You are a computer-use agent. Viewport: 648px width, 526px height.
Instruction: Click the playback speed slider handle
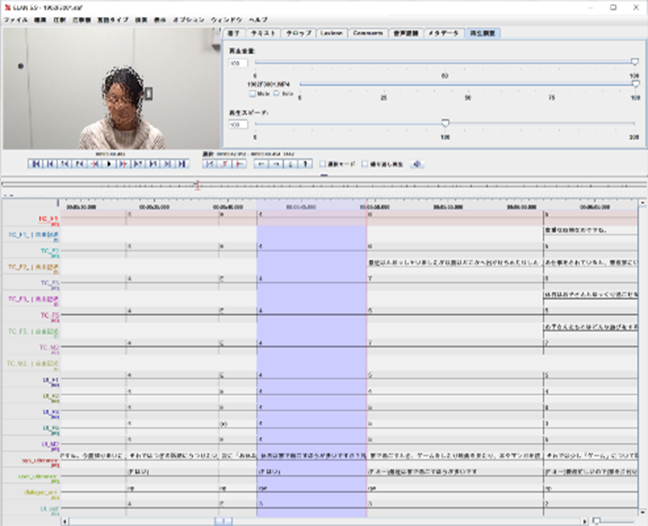pos(445,124)
